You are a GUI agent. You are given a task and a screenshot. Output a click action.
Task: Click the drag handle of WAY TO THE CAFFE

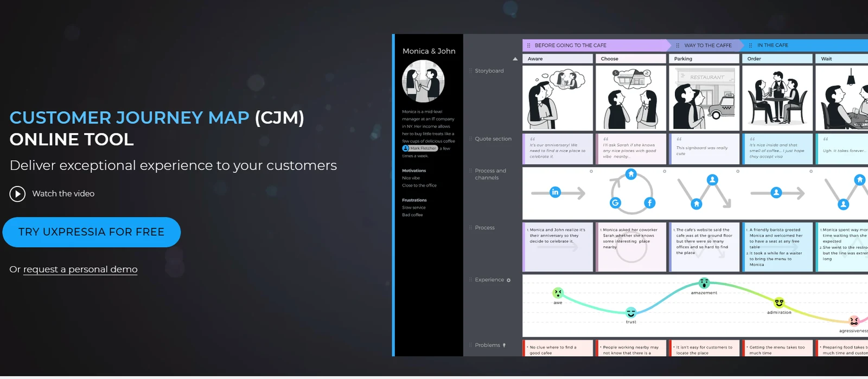[x=678, y=46]
